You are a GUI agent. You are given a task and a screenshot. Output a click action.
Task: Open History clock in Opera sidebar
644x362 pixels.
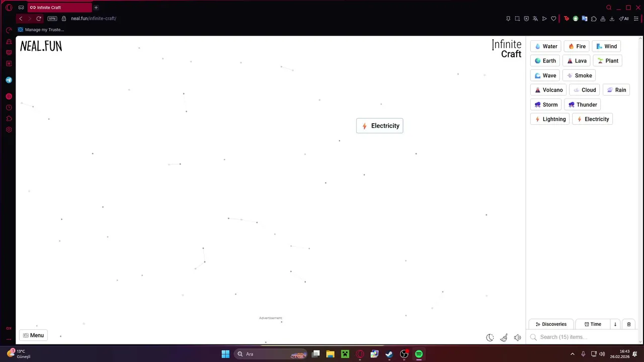(9, 108)
